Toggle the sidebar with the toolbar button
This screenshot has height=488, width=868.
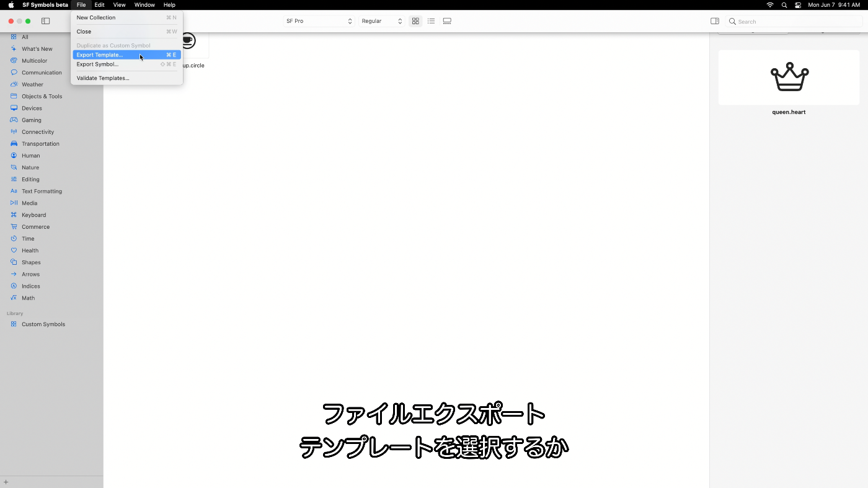(x=45, y=21)
